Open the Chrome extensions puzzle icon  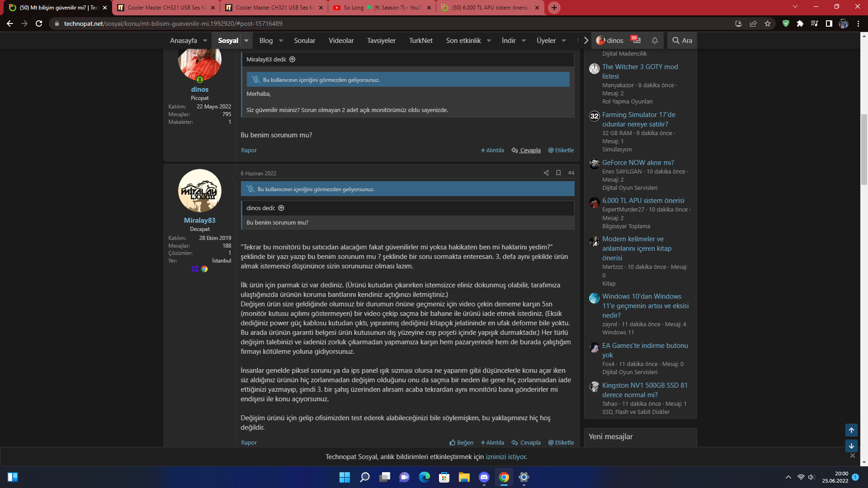800,23
